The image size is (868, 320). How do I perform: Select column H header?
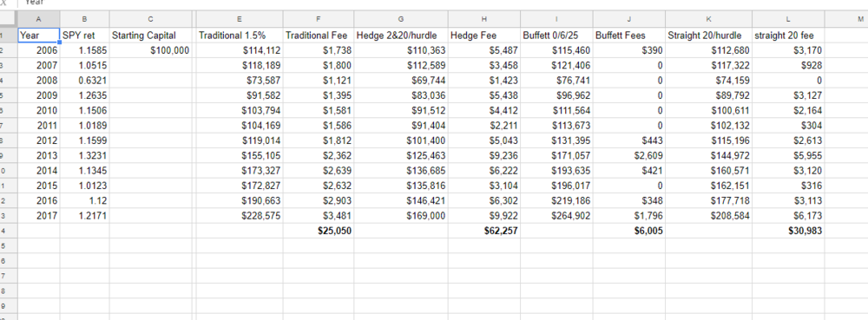[484, 19]
